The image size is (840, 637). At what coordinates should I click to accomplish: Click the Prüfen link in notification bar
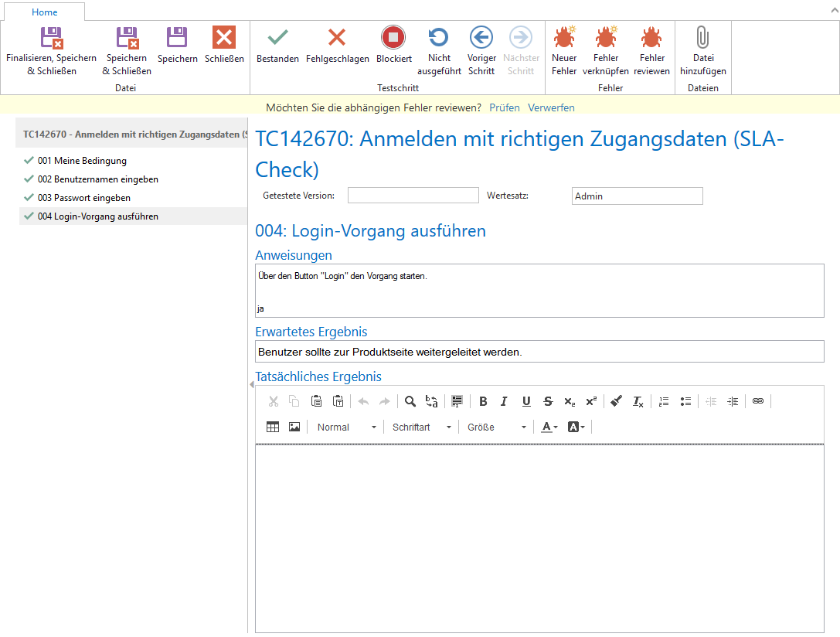pyautogui.click(x=505, y=107)
